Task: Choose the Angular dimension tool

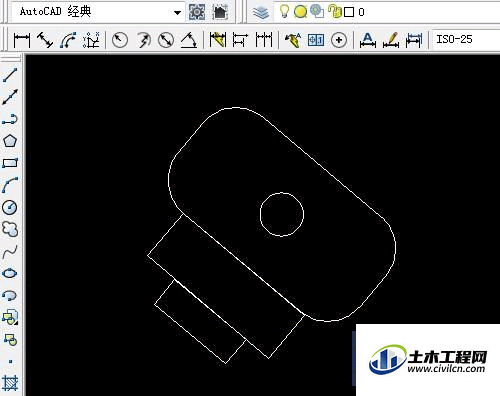Action: (188, 40)
